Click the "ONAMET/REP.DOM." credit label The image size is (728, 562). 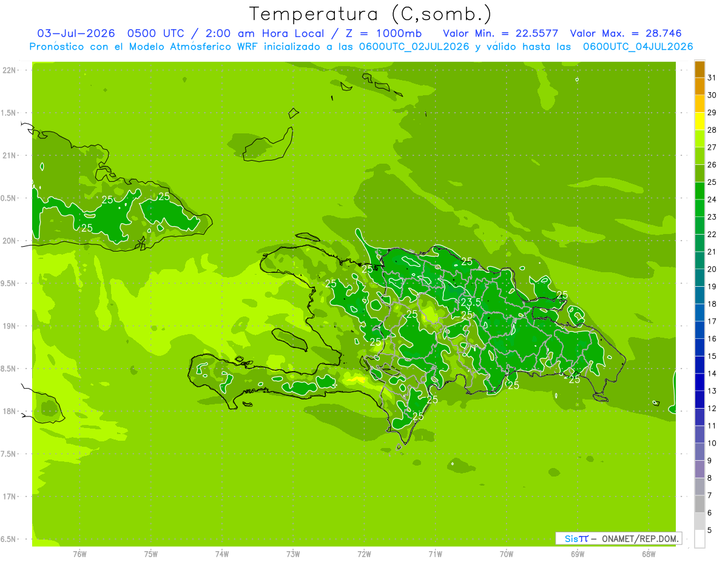click(639, 538)
